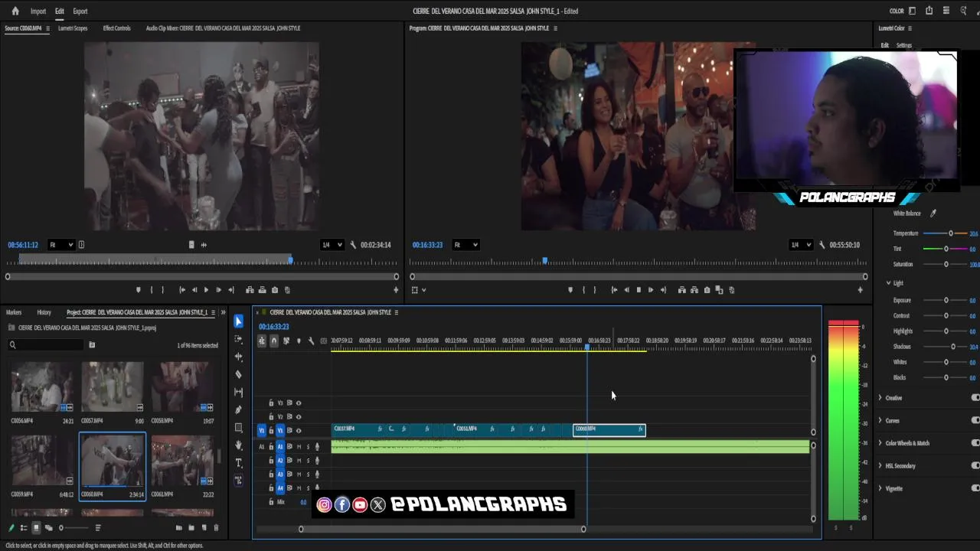Add a marker in the timeline panel

tap(299, 341)
